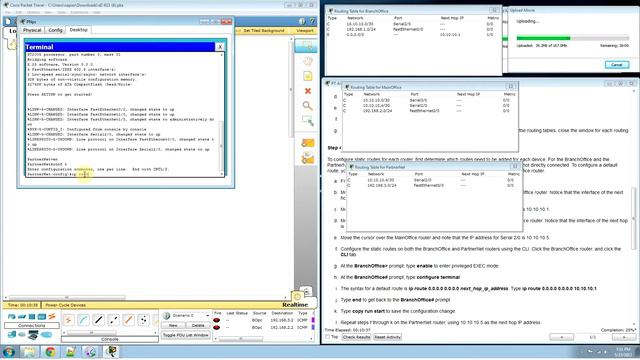Switch to the Config tab
The image size is (640, 360).
pos(55,30)
